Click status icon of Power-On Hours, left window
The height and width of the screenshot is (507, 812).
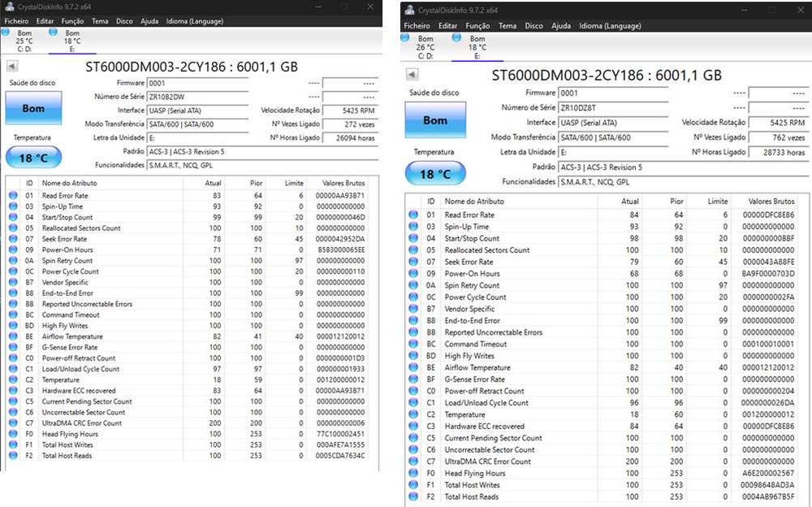tap(13, 250)
